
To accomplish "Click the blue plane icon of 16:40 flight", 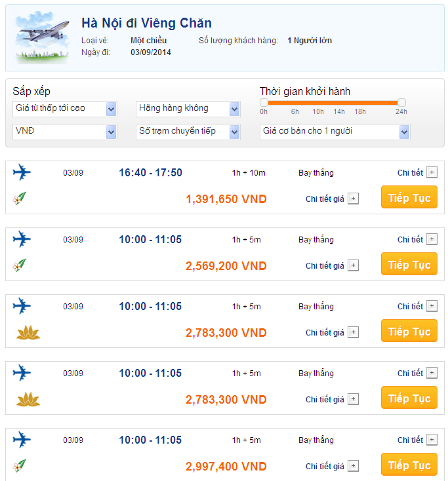I will point(22,172).
